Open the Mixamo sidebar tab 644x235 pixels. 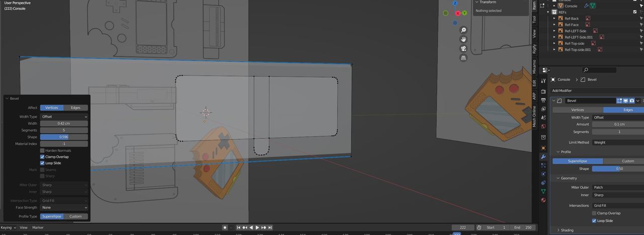pyautogui.click(x=534, y=67)
